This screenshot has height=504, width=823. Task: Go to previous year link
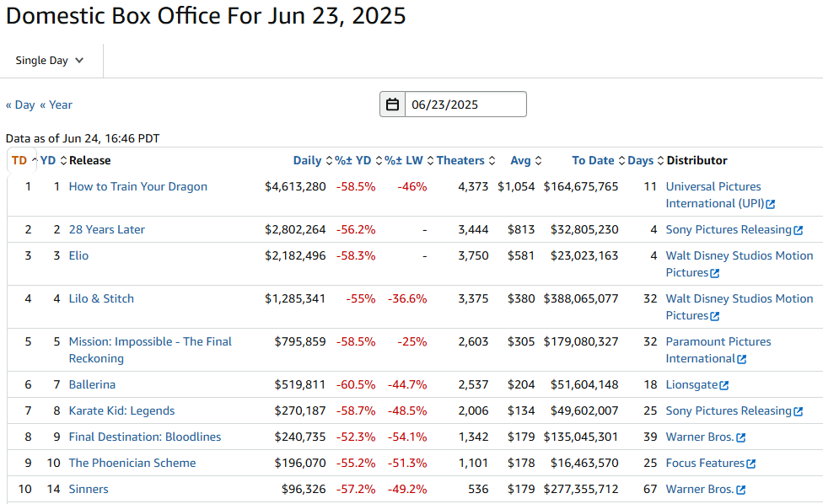coord(56,105)
